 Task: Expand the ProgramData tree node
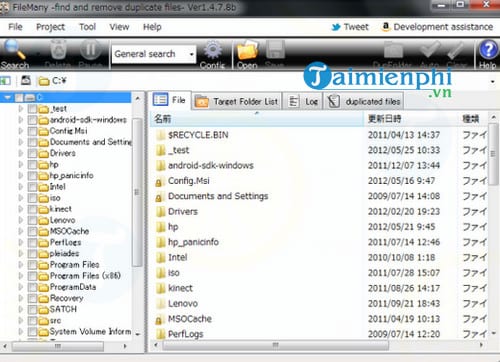point(21,287)
